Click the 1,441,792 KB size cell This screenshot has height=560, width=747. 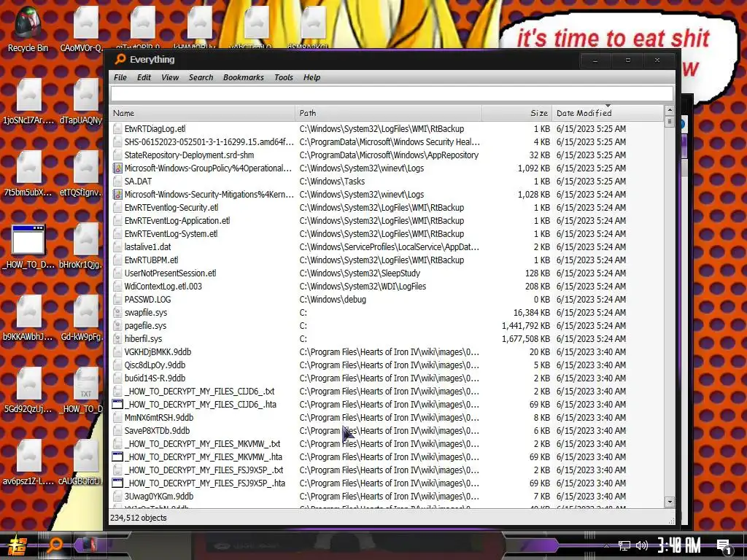tap(525, 326)
